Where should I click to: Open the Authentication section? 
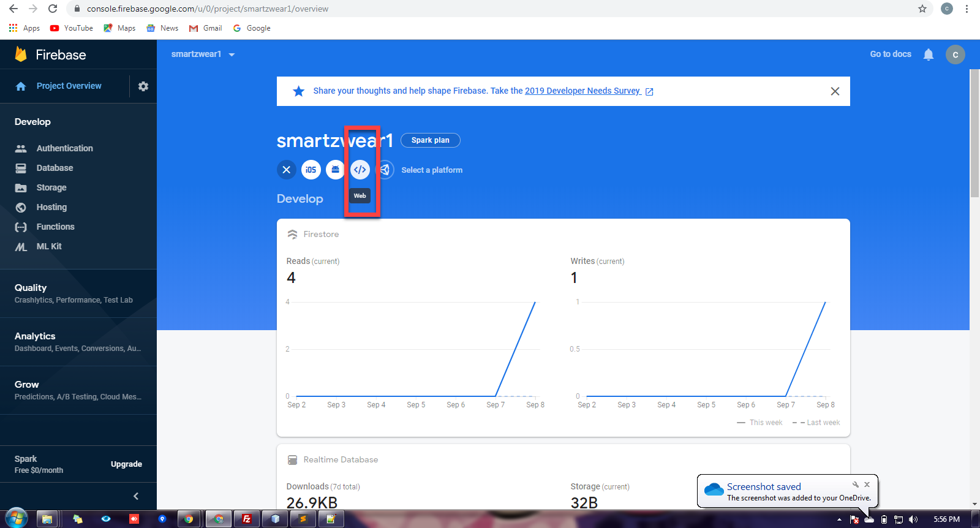click(x=64, y=148)
